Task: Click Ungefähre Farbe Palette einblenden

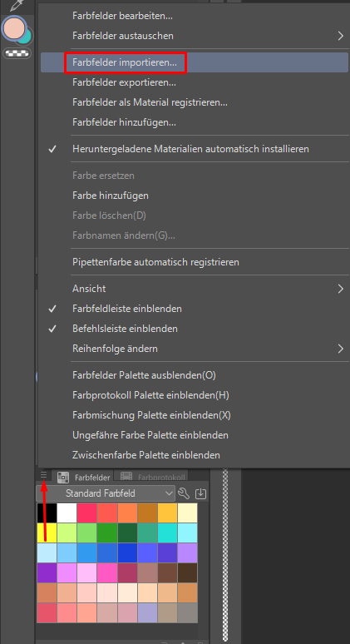Action: pyautogui.click(x=195, y=435)
